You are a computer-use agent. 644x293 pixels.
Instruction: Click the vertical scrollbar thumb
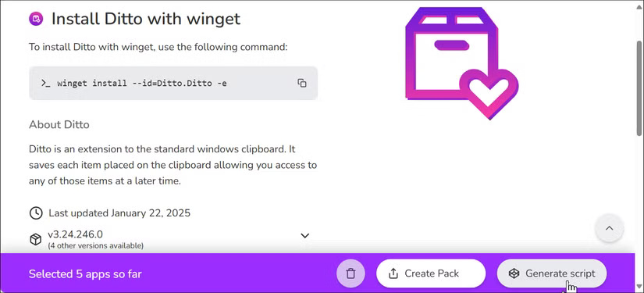(x=639, y=88)
